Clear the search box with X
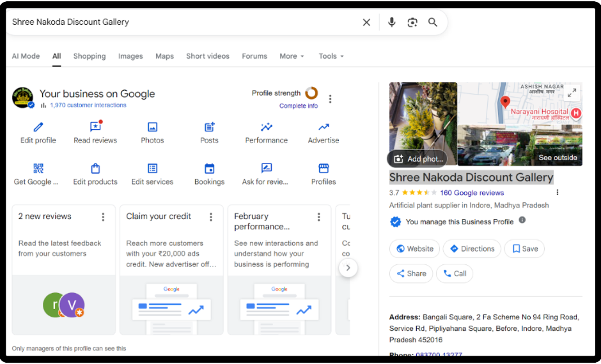Screen dimensions: 601x364 click(366, 22)
